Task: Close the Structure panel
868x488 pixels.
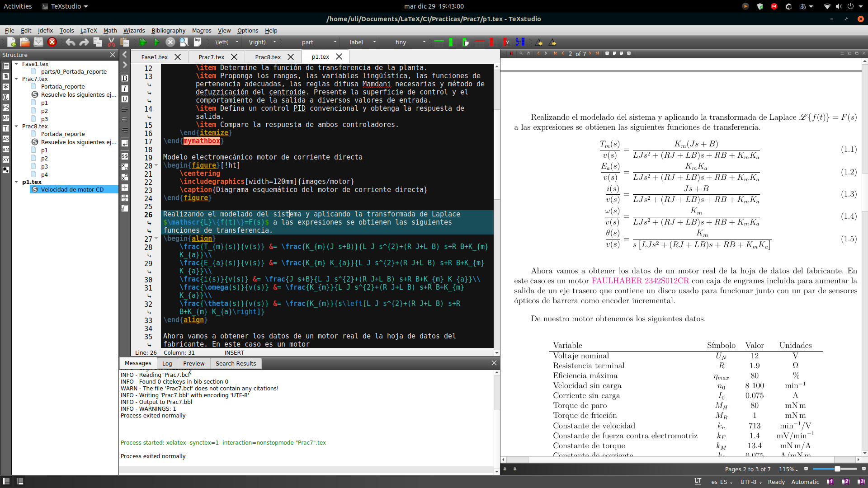Action: (113, 55)
